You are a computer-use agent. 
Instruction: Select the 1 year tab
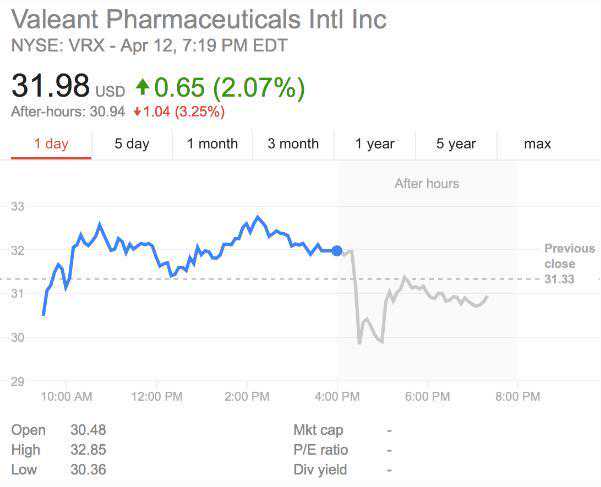375,144
